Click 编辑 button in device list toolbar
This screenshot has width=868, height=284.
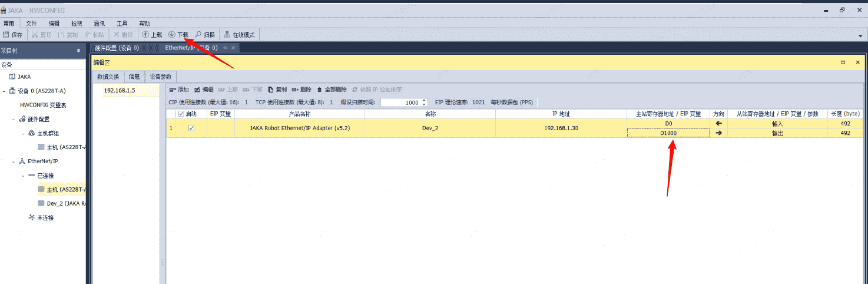pos(204,90)
